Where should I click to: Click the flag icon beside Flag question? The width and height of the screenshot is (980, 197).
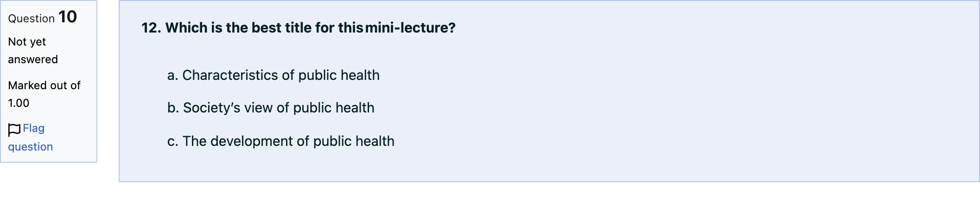14,130
